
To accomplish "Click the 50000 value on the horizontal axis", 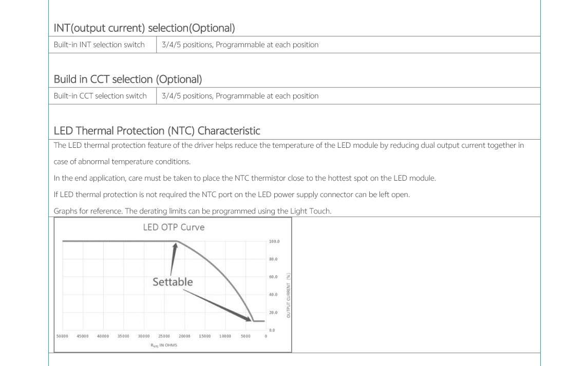I will pos(62,336).
